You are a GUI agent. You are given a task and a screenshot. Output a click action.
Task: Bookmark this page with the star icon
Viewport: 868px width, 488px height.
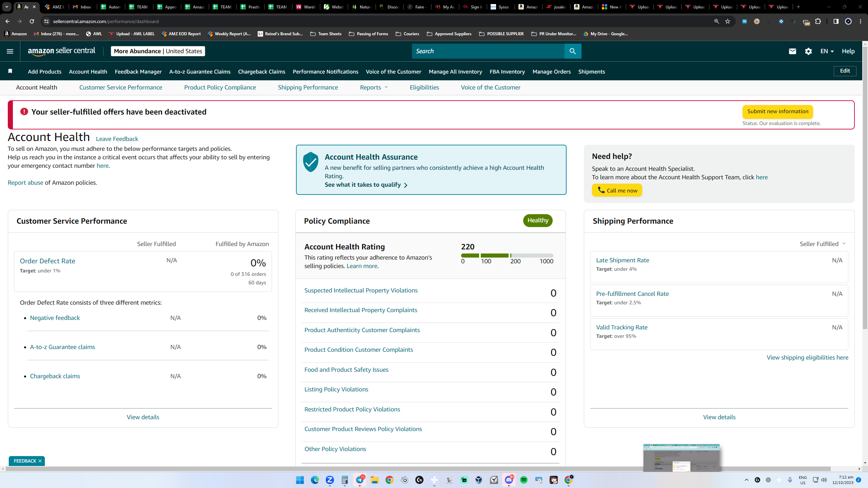(728, 21)
